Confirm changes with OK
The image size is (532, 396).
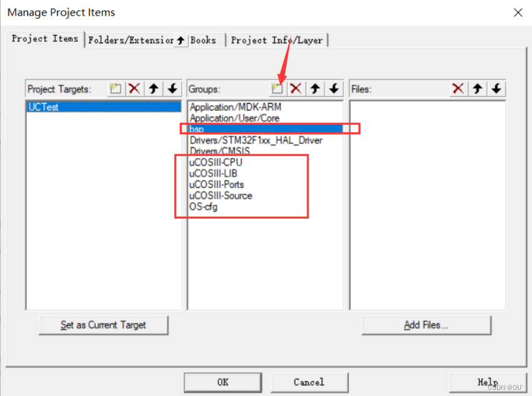(223, 382)
